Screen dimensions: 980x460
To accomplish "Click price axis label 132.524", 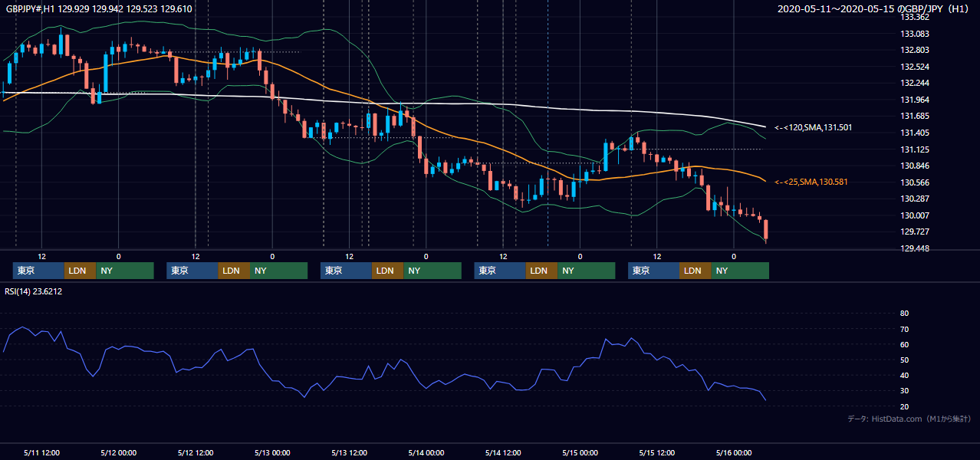I will point(914,67).
